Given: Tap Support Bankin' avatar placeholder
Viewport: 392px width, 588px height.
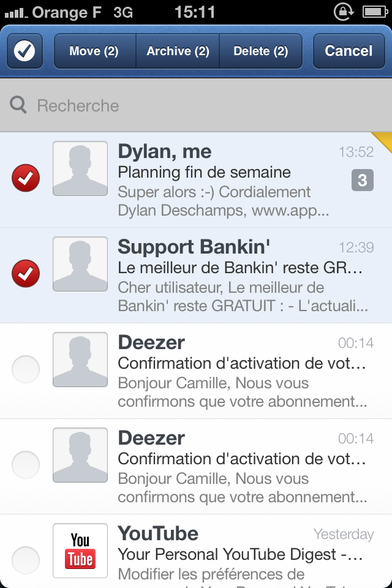Looking at the screenshot, I should pos(80,264).
